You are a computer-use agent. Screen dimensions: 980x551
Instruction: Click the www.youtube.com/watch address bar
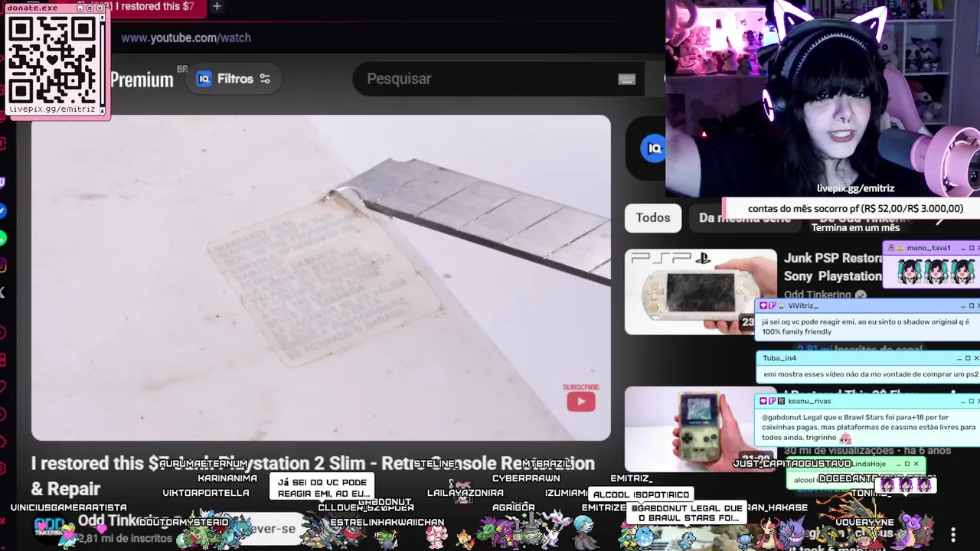(x=186, y=37)
